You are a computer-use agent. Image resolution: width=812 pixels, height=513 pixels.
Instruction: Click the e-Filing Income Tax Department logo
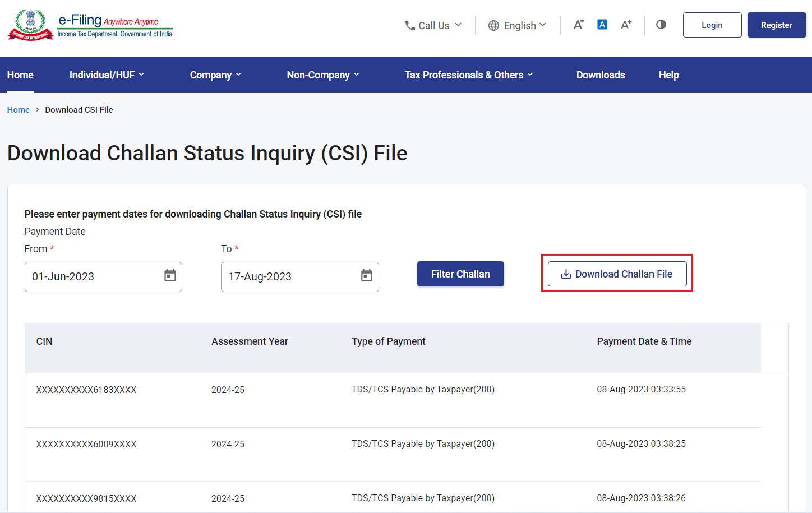pos(90,25)
